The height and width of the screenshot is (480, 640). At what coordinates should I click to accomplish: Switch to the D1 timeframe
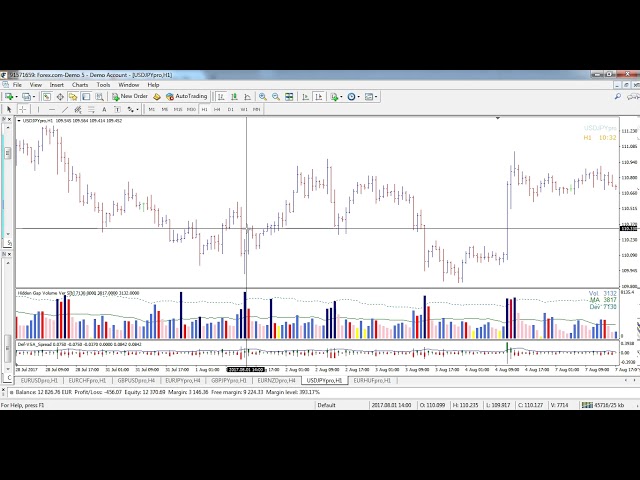(x=230, y=109)
